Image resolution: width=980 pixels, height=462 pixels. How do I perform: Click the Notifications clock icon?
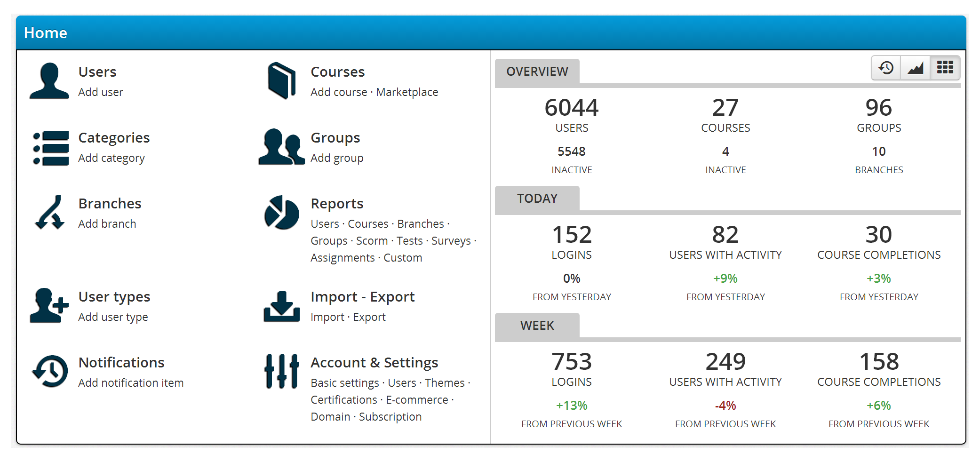(x=50, y=371)
